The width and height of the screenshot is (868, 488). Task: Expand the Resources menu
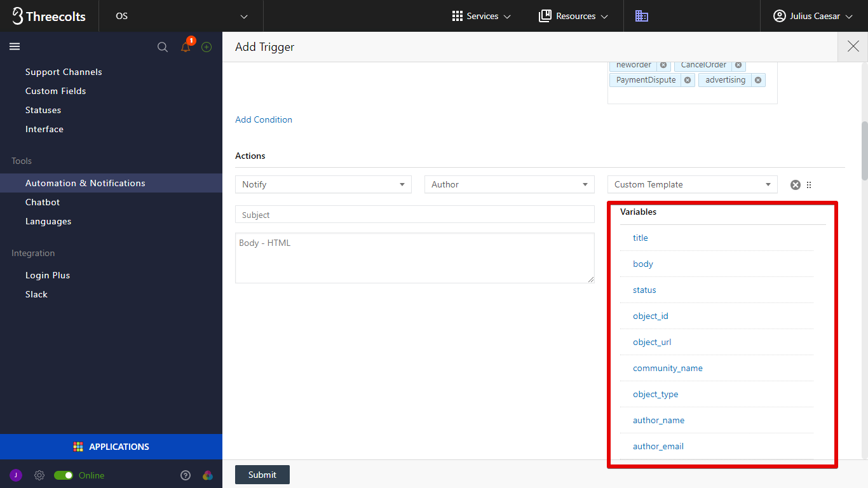click(x=573, y=16)
